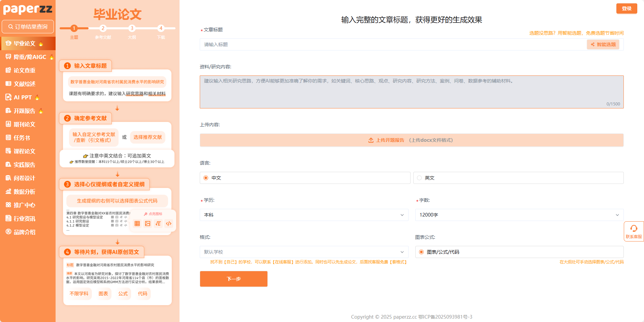Click the formula icon in outline preview

tap(158, 224)
